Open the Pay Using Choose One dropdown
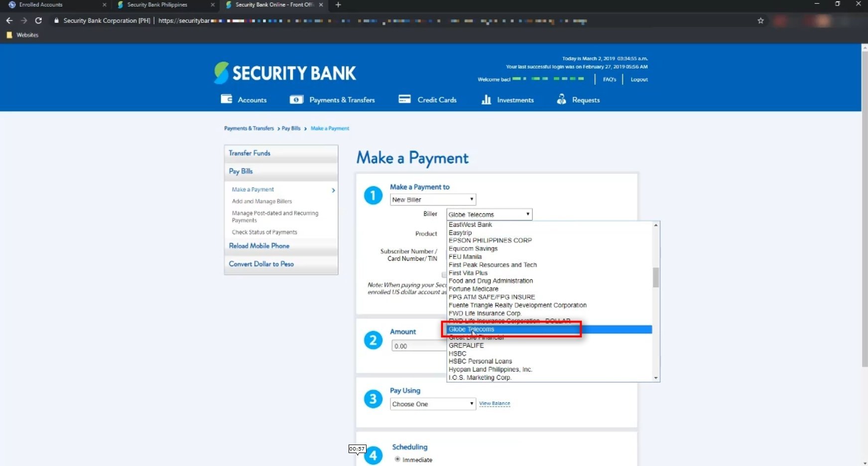Screen dimensions: 868x466 coord(433,404)
